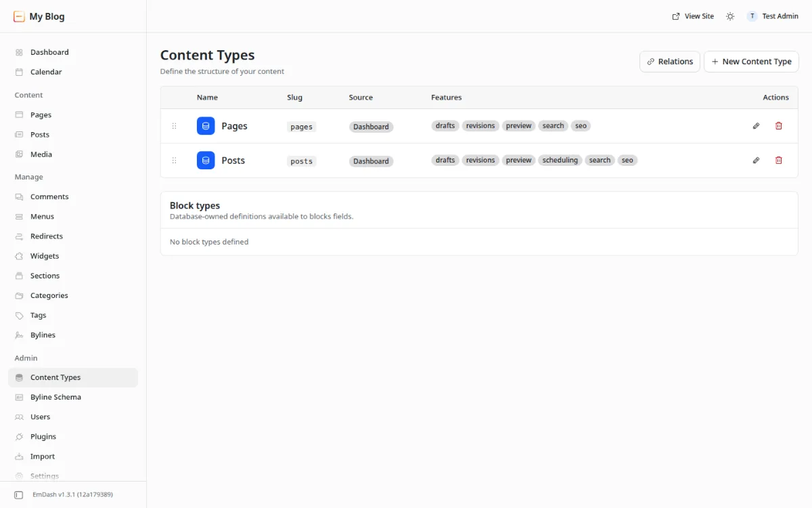Grab the Posts row drag handle
The height and width of the screenshot is (508, 812).
click(174, 161)
